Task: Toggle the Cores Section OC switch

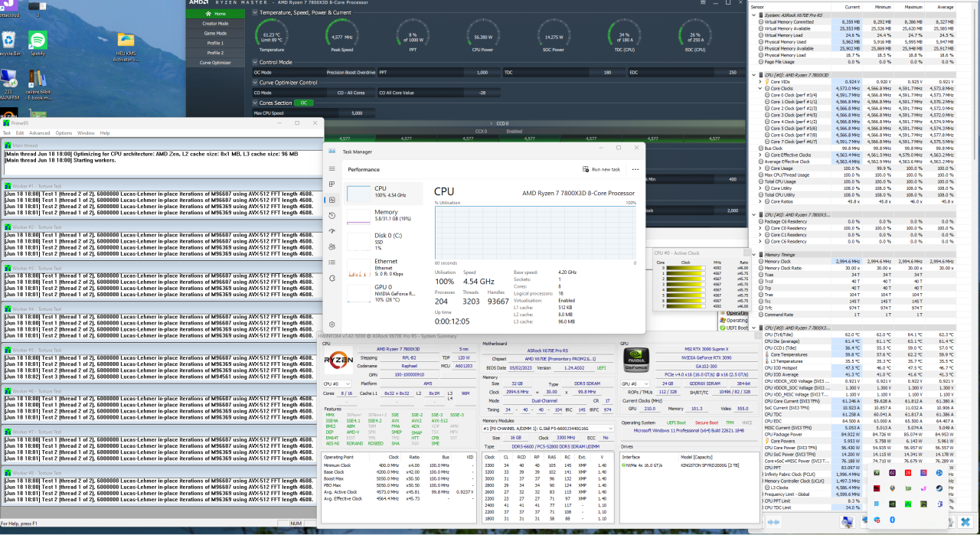Action: click(304, 103)
